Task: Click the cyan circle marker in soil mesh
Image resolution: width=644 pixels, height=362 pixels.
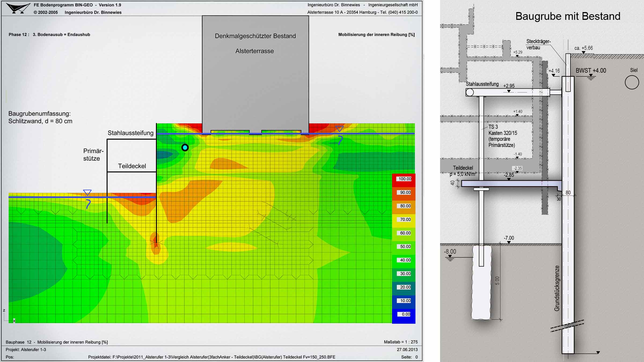Action: (185, 147)
